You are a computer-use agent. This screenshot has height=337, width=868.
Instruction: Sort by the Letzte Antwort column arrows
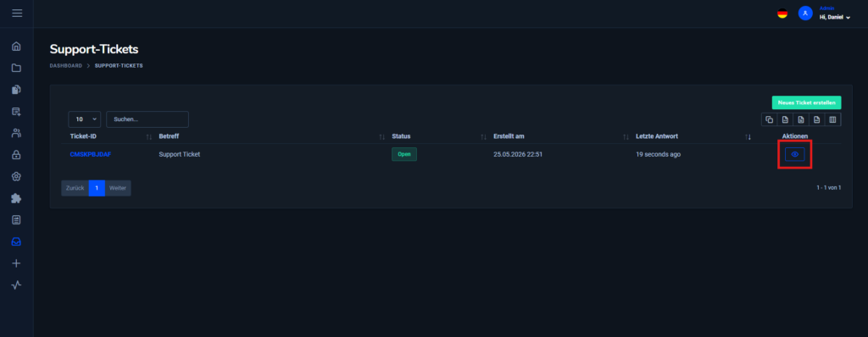click(748, 136)
